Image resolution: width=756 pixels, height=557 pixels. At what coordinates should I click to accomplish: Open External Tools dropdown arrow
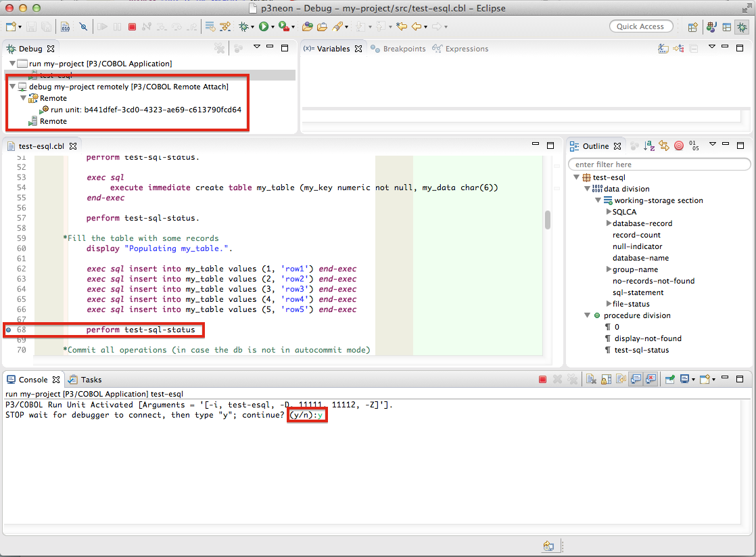(x=293, y=27)
